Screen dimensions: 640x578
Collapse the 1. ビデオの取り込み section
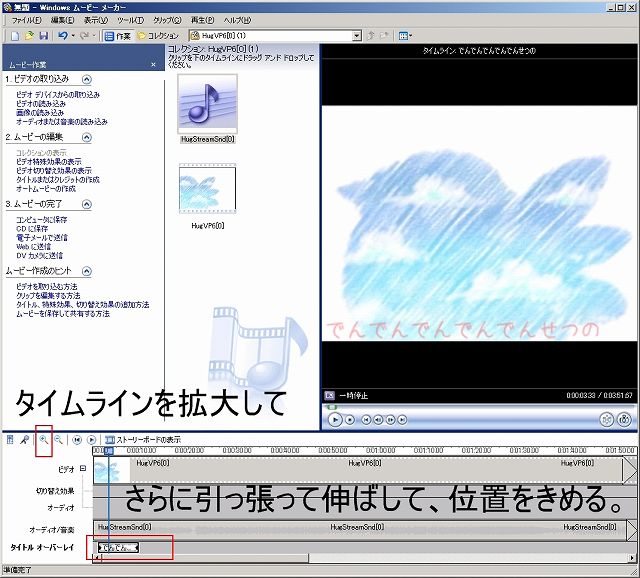tap(87, 79)
